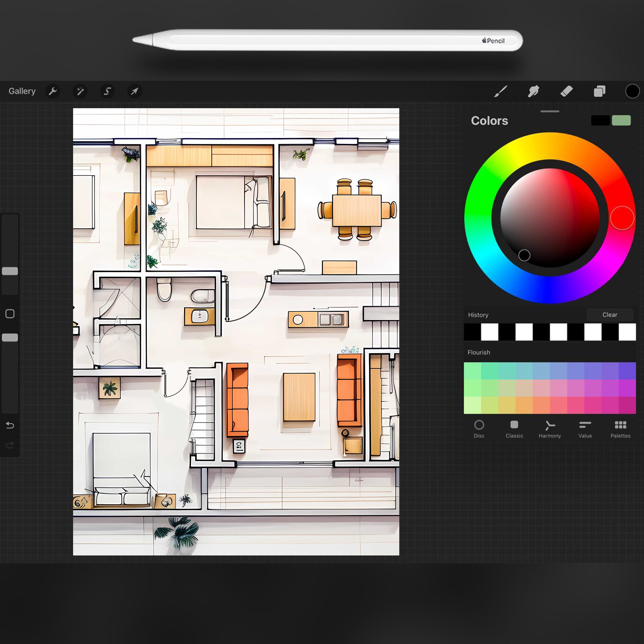
Task: Go back to the Gallery
Action: [22, 91]
